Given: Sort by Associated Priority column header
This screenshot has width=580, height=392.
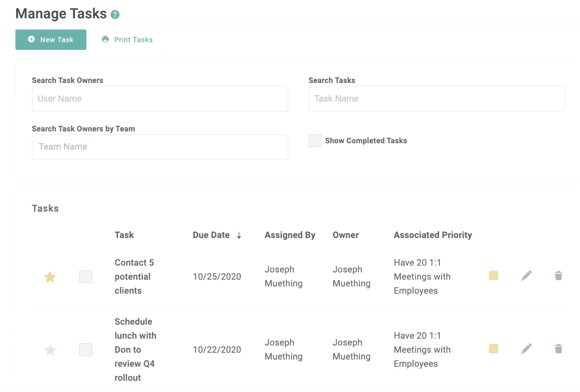Looking at the screenshot, I should click(433, 235).
